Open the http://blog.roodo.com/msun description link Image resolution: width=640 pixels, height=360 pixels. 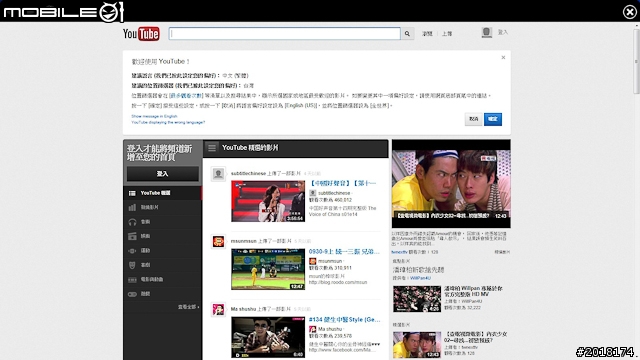coord(338,282)
